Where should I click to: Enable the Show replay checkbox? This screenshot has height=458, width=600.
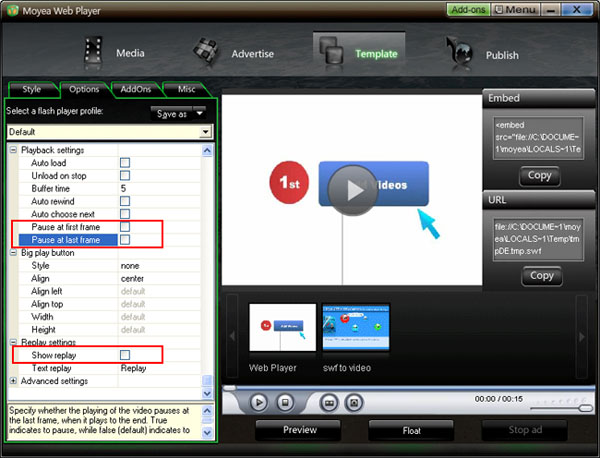tap(125, 355)
